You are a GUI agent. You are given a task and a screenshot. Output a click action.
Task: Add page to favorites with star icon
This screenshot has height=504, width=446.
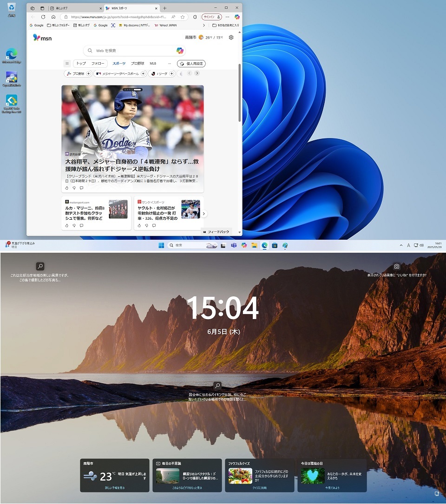click(183, 17)
